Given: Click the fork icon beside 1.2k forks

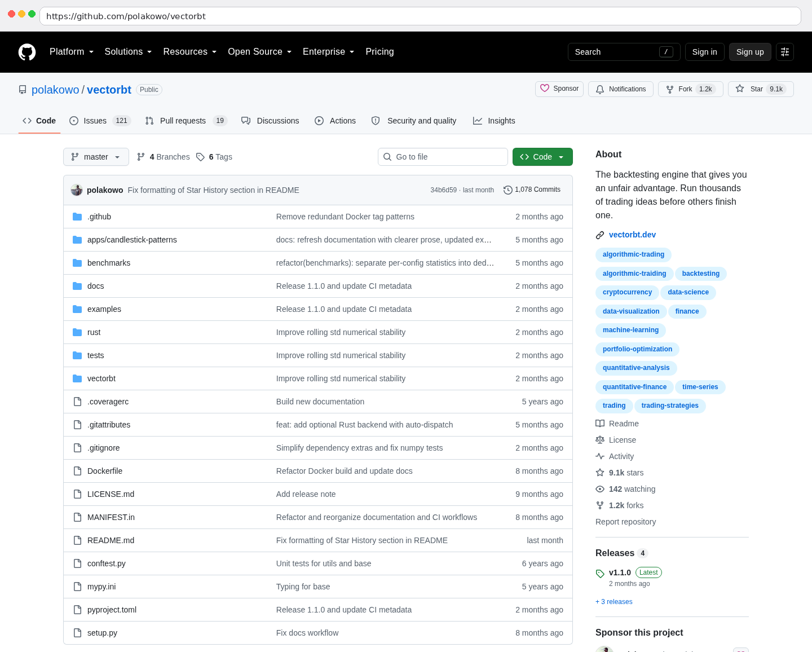Looking at the screenshot, I should [600, 505].
